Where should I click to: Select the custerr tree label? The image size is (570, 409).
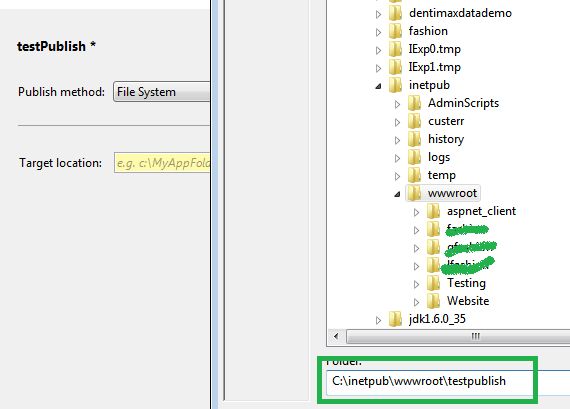tap(446, 121)
